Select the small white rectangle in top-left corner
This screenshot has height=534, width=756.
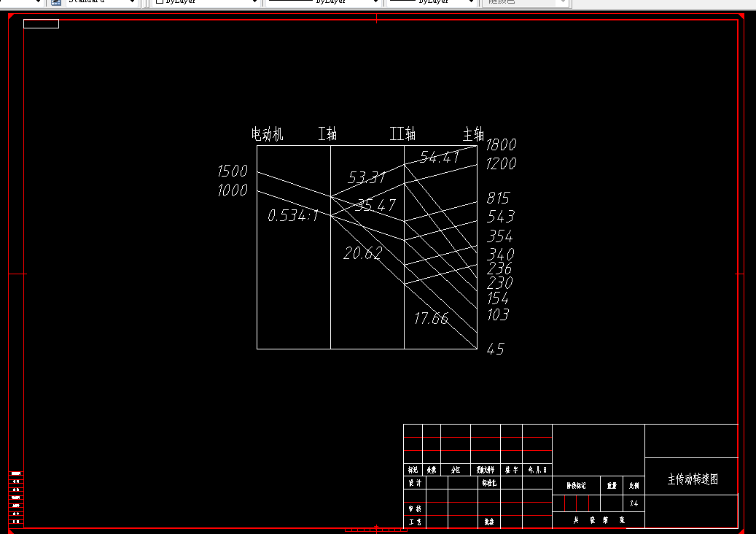click(41, 23)
